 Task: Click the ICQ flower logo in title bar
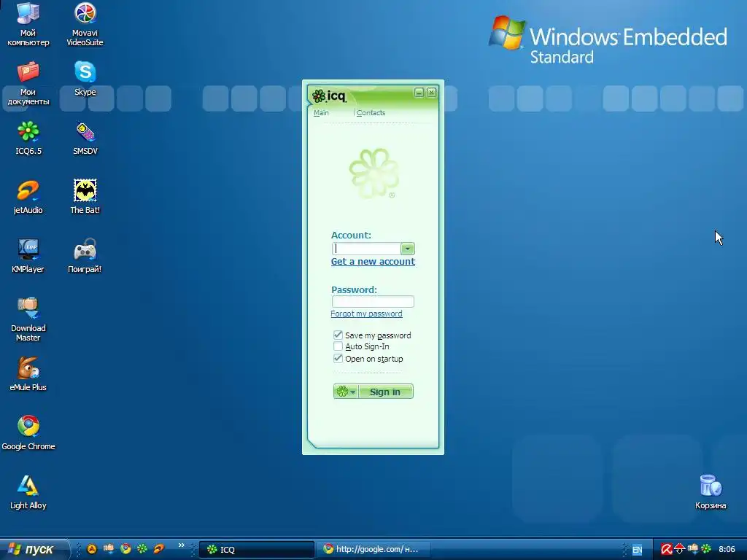[x=318, y=96]
